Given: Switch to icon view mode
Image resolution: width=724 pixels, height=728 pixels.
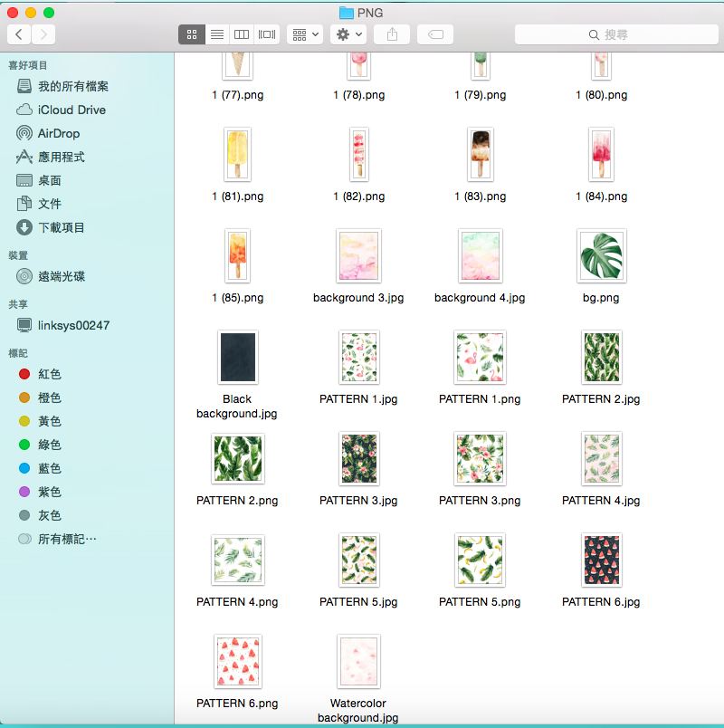Looking at the screenshot, I should [191, 34].
